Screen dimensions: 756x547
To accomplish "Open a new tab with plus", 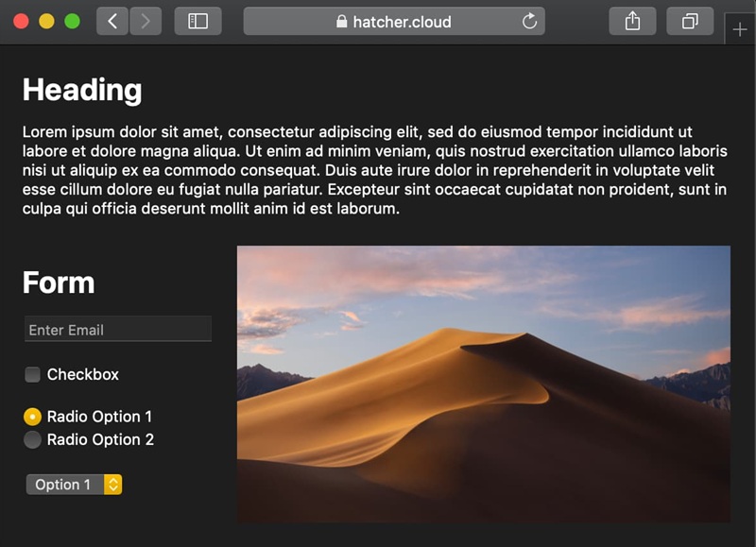I will (x=740, y=30).
